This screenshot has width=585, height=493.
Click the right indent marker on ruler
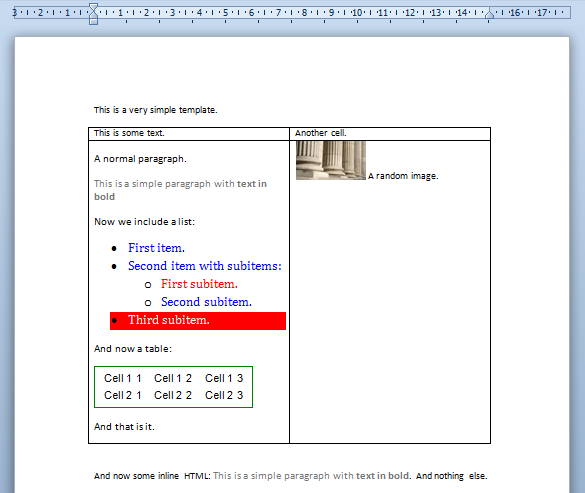click(x=489, y=15)
